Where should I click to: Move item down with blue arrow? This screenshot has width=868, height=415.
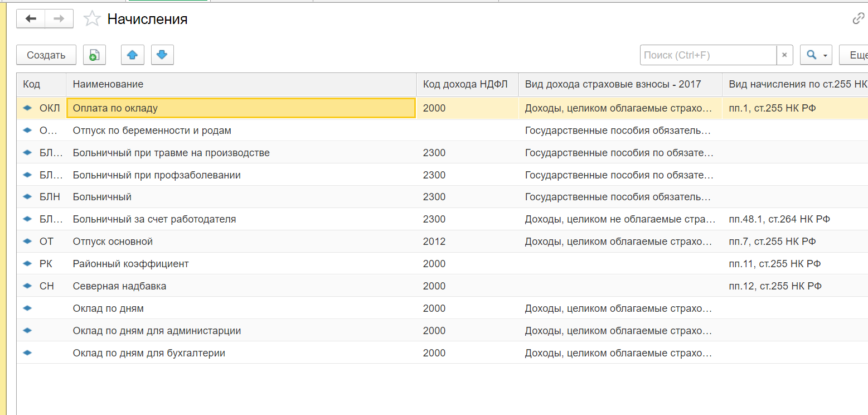pos(162,55)
